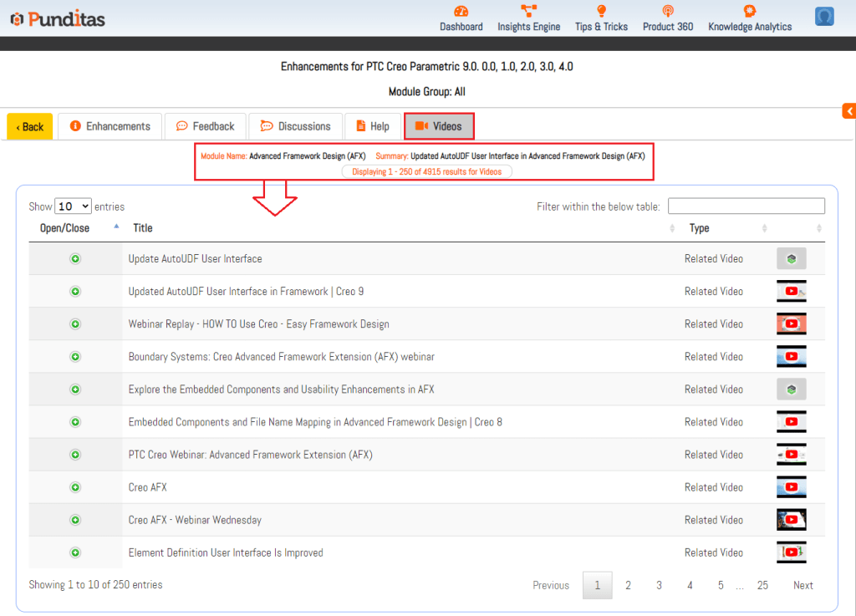Open Insights Engine from top navigation
Image resolution: width=856 pixels, height=616 pixels.
coord(528,12)
